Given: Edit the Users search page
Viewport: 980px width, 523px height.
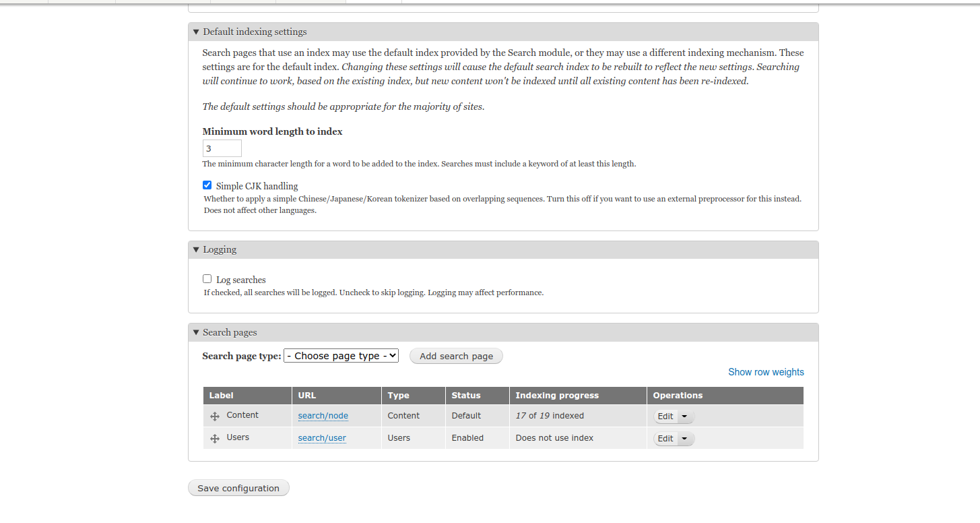Looking at the screenshot, I should click(x=665, y=438).
